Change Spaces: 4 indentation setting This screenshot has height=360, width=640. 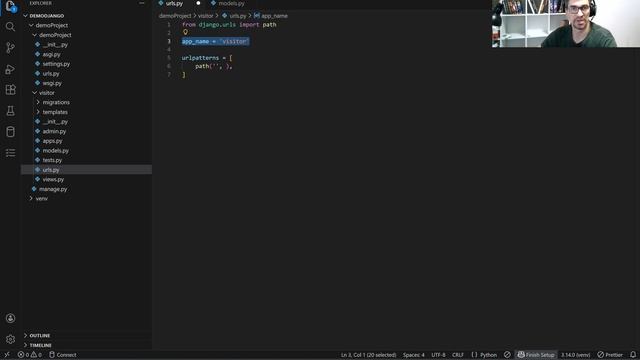coord(413,355)
